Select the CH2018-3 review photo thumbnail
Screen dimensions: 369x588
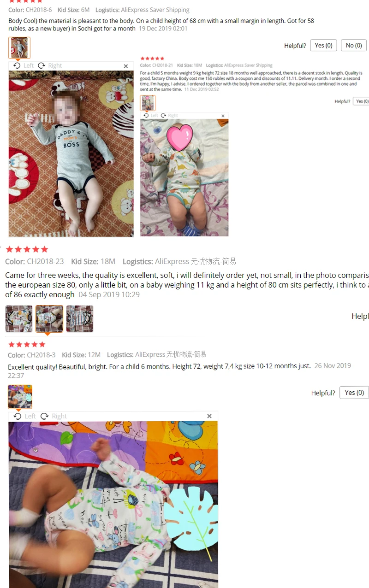pos(20,397)
